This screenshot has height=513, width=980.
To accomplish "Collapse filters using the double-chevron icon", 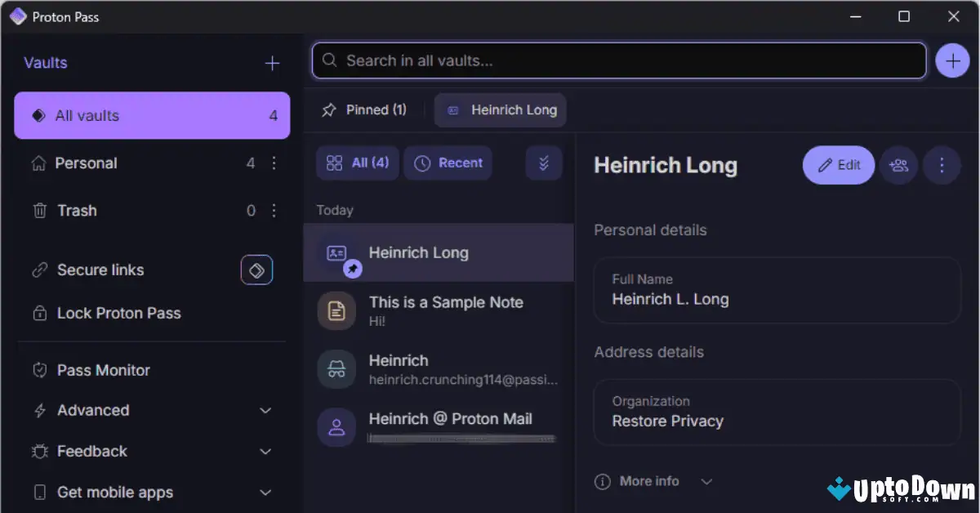I will [544, 163].
